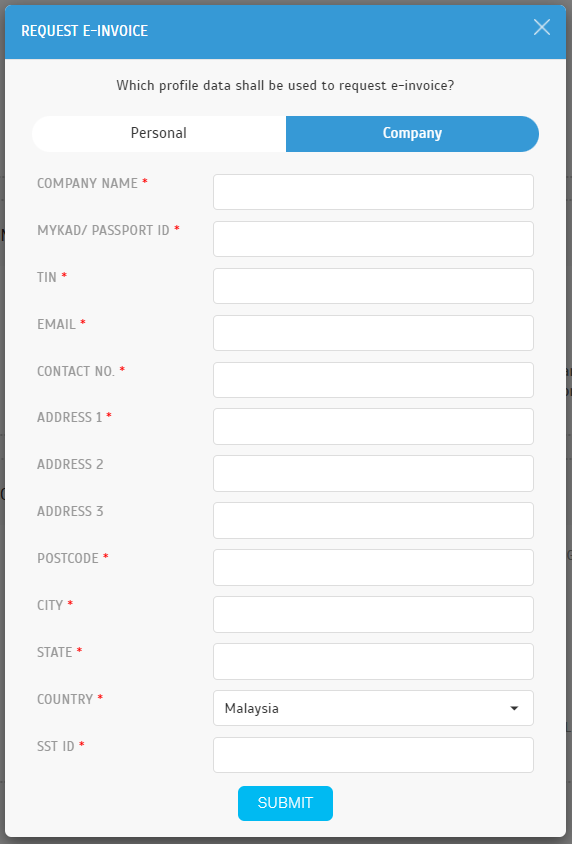The height and width of the screenshot is (844, 572).
Task: Click the Country dropdown arrow
Action: (514, 708)
